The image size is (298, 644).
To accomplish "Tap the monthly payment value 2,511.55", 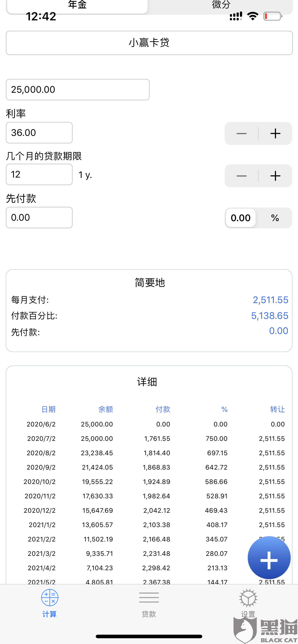I will [x=270, y=300].
